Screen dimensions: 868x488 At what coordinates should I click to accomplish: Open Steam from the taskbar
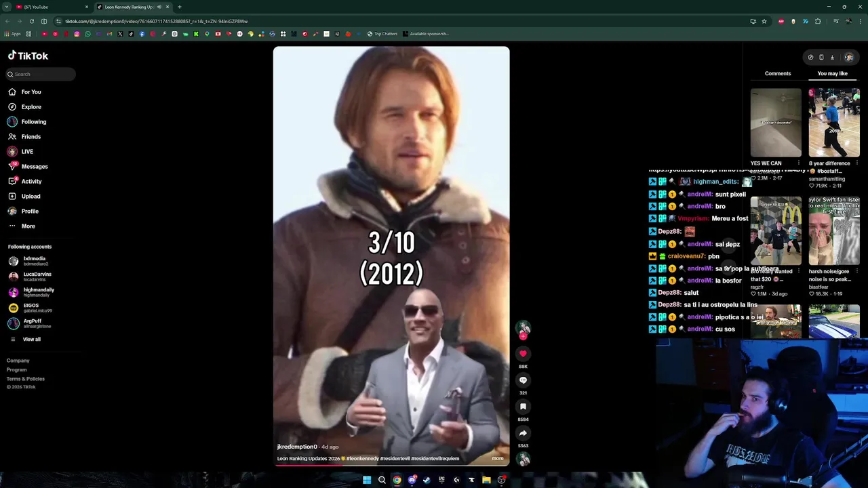click(427, 480)
